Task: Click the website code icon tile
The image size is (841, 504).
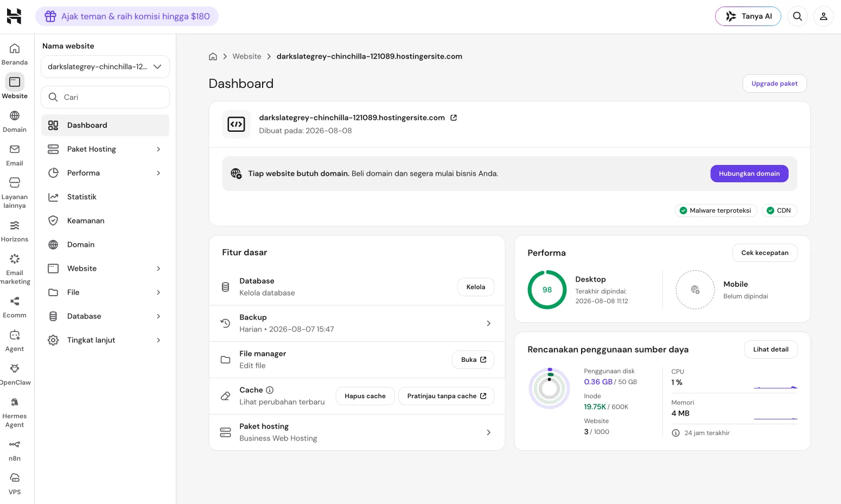Action: coord(237,124)
